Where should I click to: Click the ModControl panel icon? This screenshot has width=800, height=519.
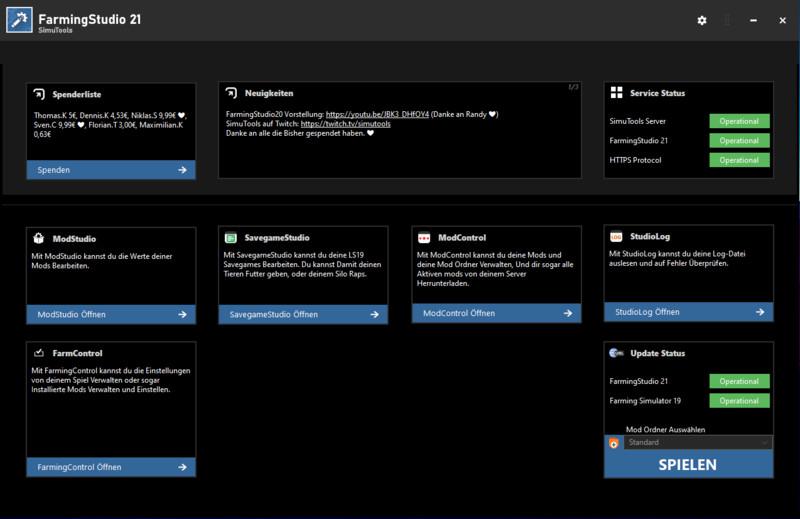(x=424, y=238)
